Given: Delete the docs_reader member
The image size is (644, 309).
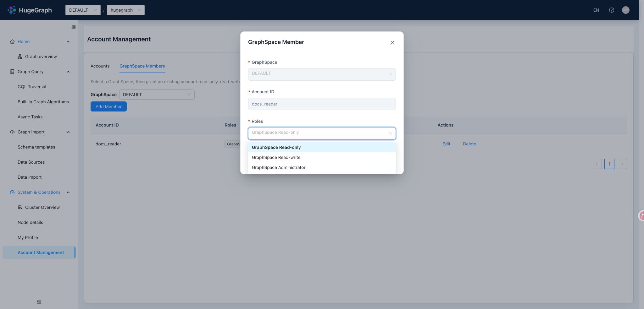Looking at the screenshot, I should click(x=469, y=144).
